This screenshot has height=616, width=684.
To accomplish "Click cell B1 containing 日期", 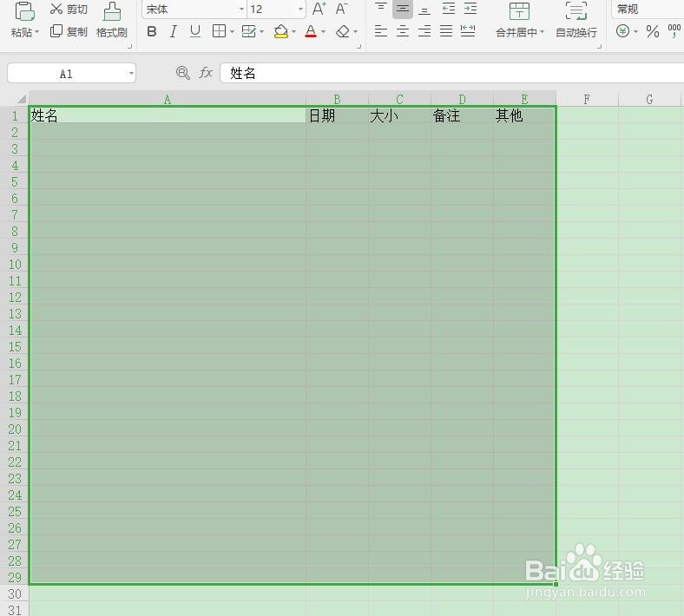I will click(337, 115).
